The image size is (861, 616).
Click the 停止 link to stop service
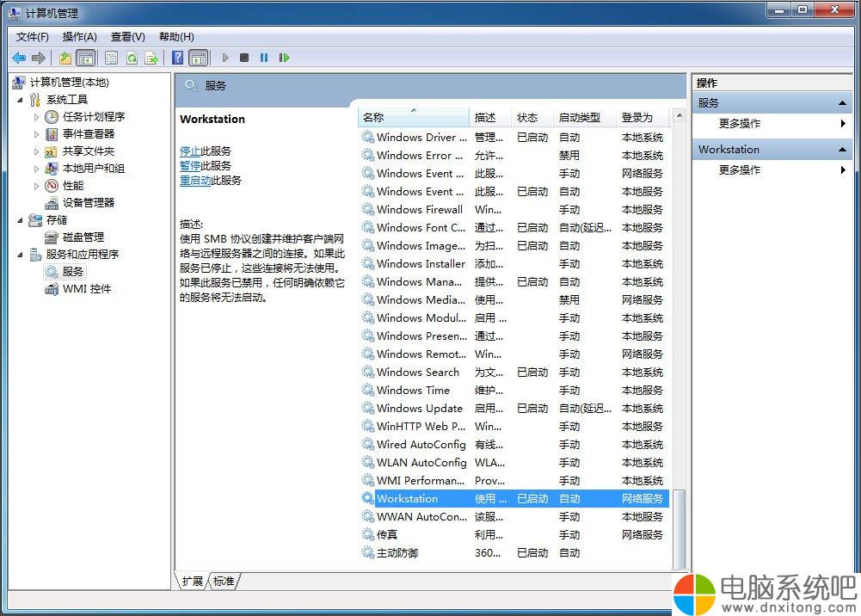tap(190, 151)
